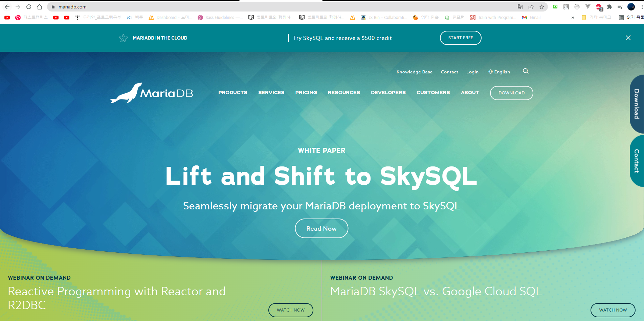Open the 인프런 bookmark
This screenshot has width=644, height=321.
pyautogui.click(x=454, y=18)
